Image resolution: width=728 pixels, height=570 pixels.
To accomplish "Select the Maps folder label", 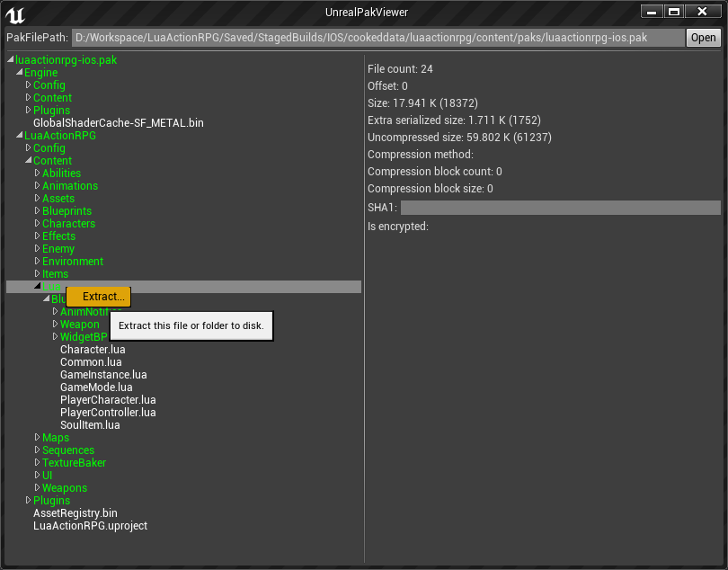I will click(x=56, y=438).
